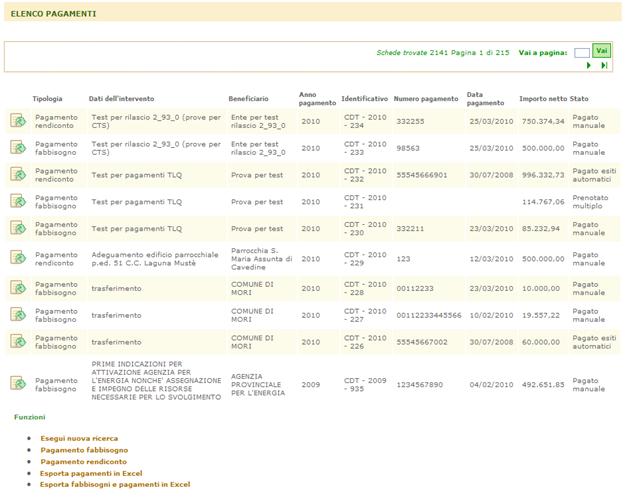Click 'Dati dell'intervento' column header

click(122, 98)
